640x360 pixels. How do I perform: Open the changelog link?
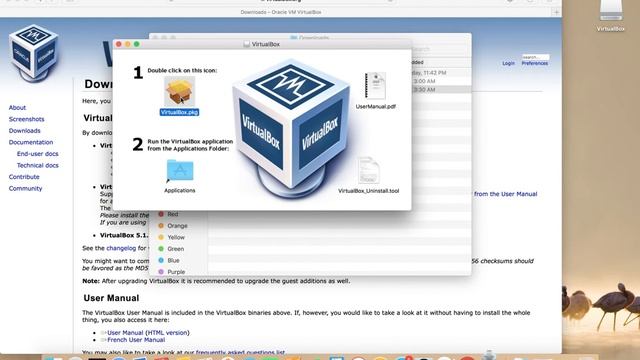[x=121, y=248]
